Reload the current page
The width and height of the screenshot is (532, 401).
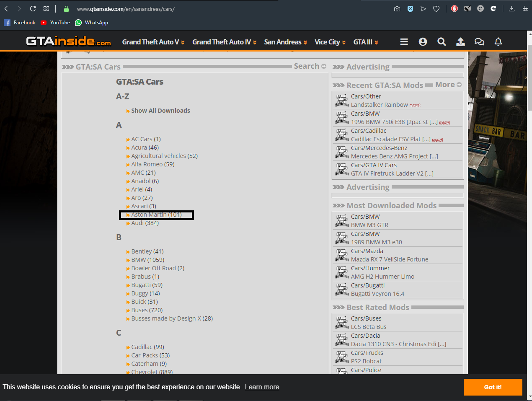click(x=33, y=8)
